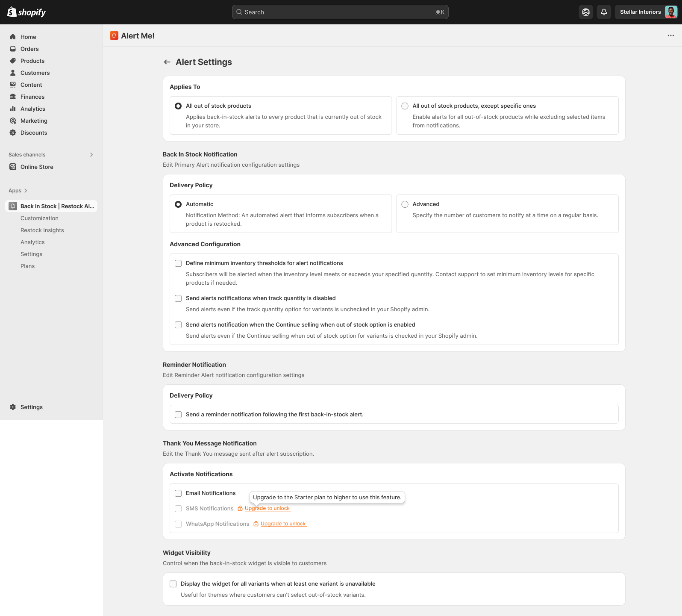Expand the Apps chevron in sidebar
Viewport: 682px width, 616px height.
[x=26, y=191]
